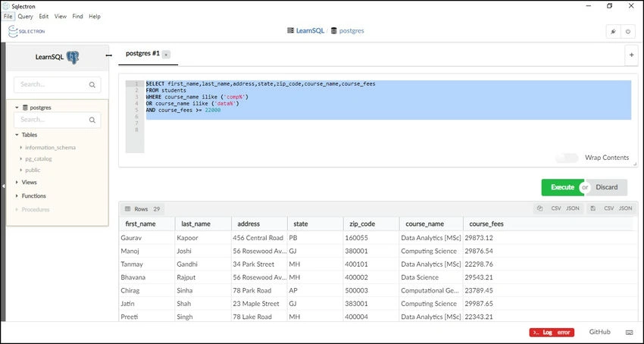The height and width of the screenshot is (344, 644).
Task: Click the reconnect plug icon in header
Action: (x=613, y=32)
